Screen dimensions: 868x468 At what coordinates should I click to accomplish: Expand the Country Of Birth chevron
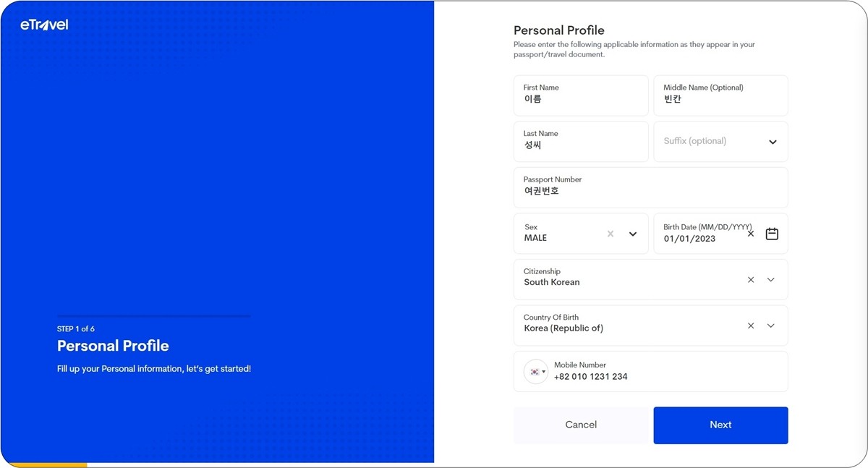pyautogui.click(x=770, y=326)
